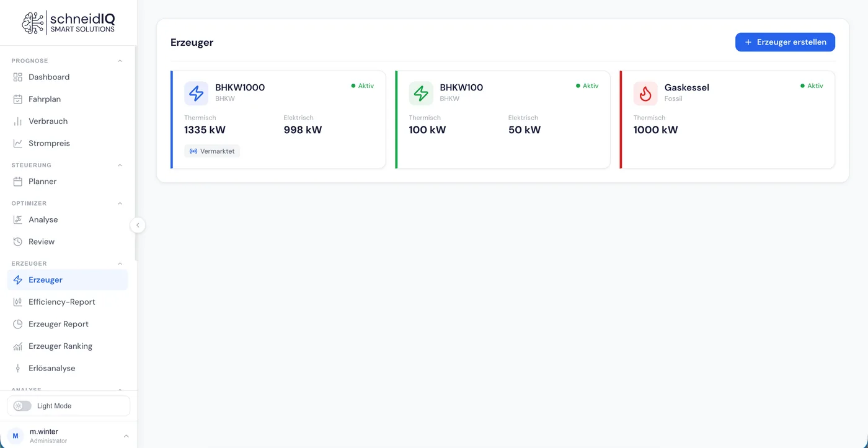Click the Erzeuger page heading
The height and width of the screenshot is (448, 868).
point(192,43)
